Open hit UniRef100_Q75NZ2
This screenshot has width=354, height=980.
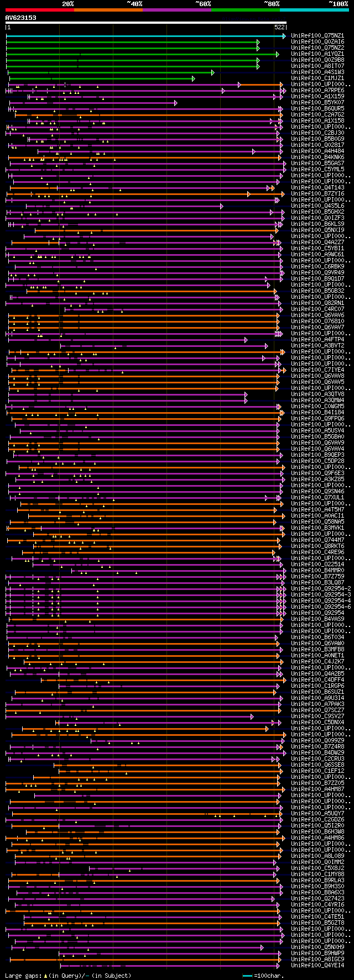tap(317, 48)
